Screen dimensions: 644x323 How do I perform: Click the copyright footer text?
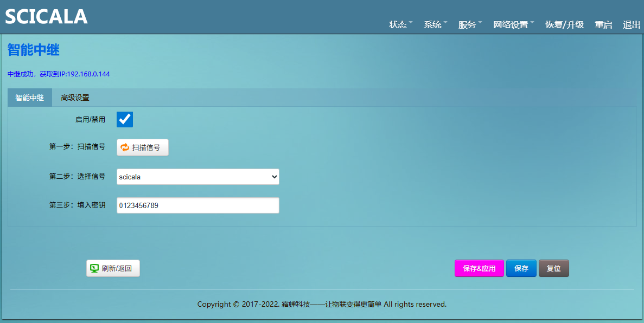322,304
